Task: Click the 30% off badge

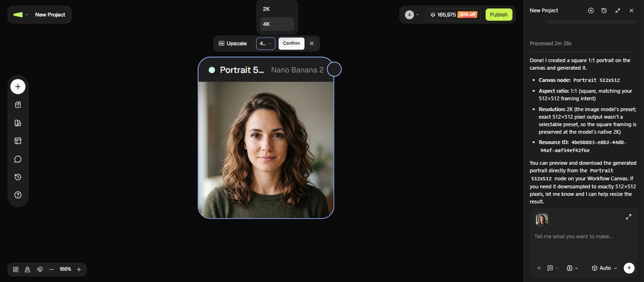Action: (x=467, y=15)
